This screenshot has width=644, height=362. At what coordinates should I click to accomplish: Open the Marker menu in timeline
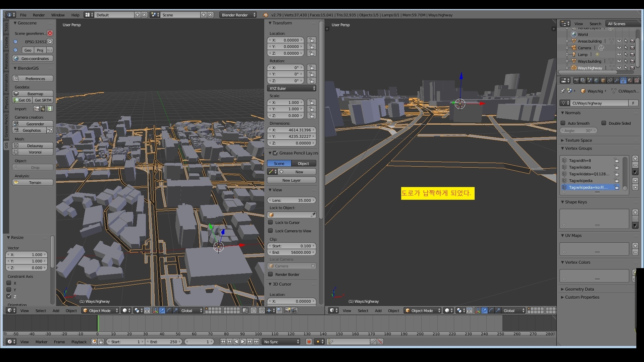tap(41, 342)
